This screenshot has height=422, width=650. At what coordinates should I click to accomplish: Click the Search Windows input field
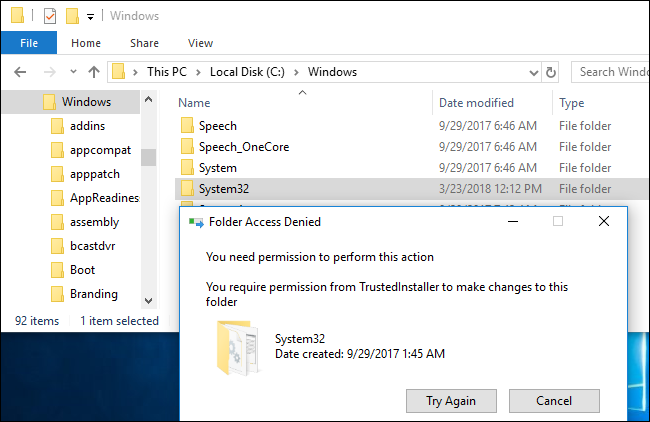(x=610, y=72)
